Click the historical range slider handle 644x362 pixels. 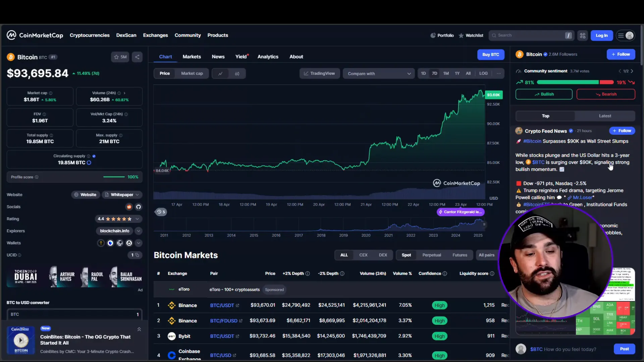pos(484,224)
